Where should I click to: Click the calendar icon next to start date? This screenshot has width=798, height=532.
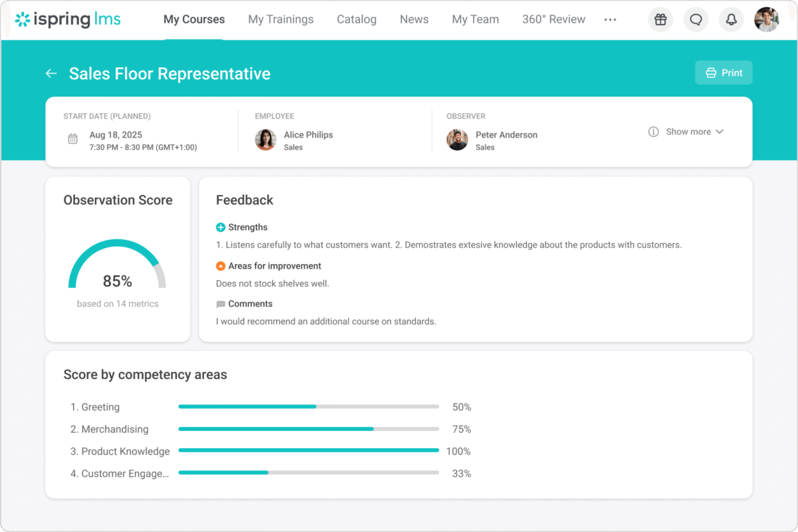click(73, 139)
